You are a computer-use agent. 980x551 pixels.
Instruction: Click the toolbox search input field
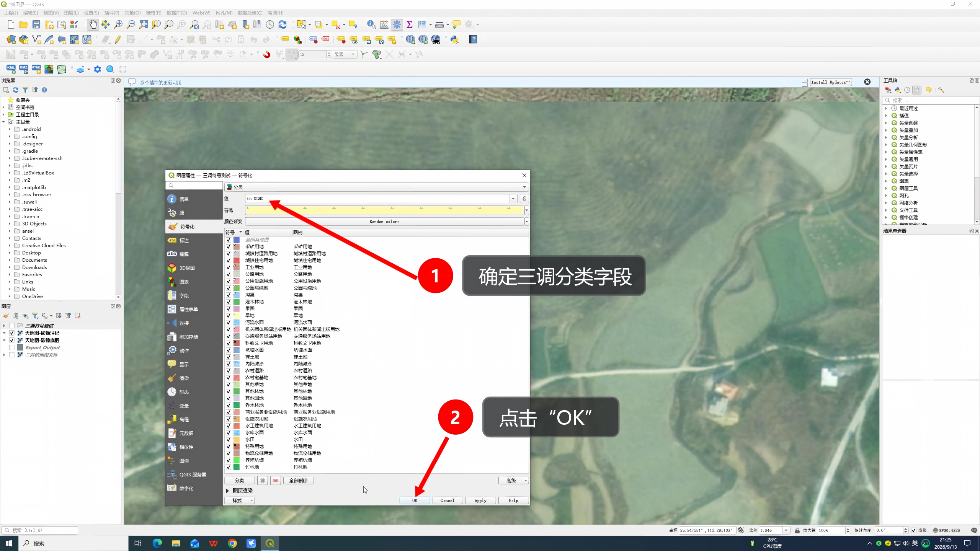click(x=931, y=100)
